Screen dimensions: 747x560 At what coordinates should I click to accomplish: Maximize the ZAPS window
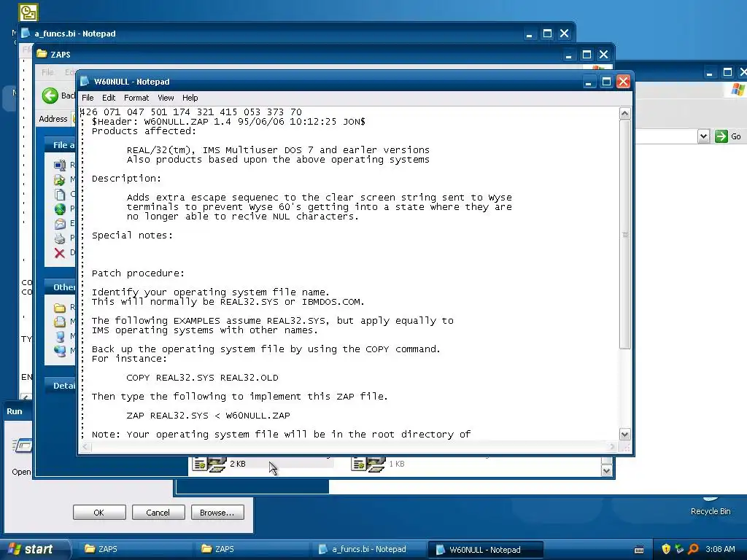(x=587, y=55)
